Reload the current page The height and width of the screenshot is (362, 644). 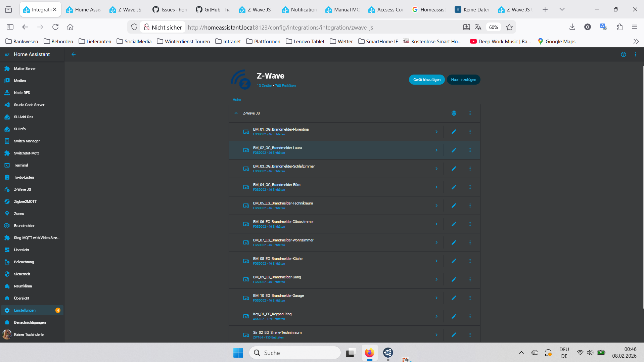(55, 27)
